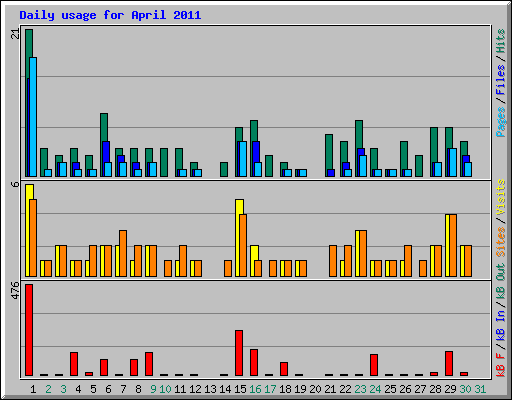This screenshot has height=400, width=512.
Task: Click the light blue Pages bar for day 1
Action: tap(33, 117)
